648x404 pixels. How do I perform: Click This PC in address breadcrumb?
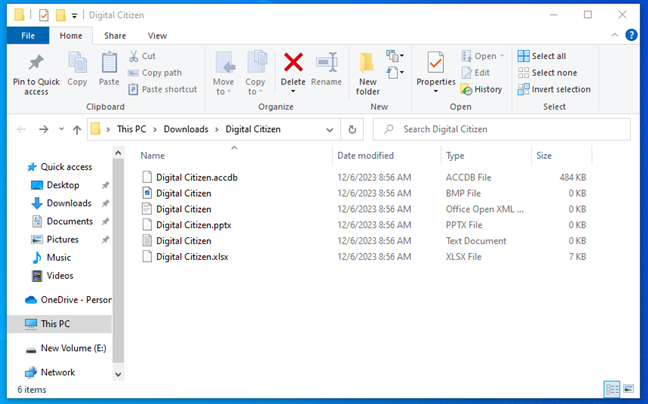point(131,129)
